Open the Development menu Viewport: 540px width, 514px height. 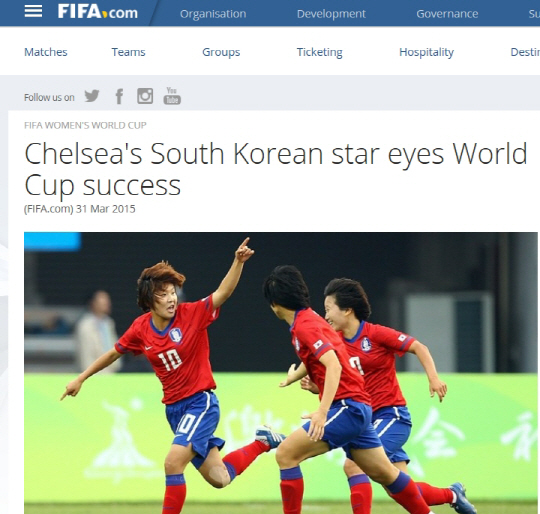331,14
